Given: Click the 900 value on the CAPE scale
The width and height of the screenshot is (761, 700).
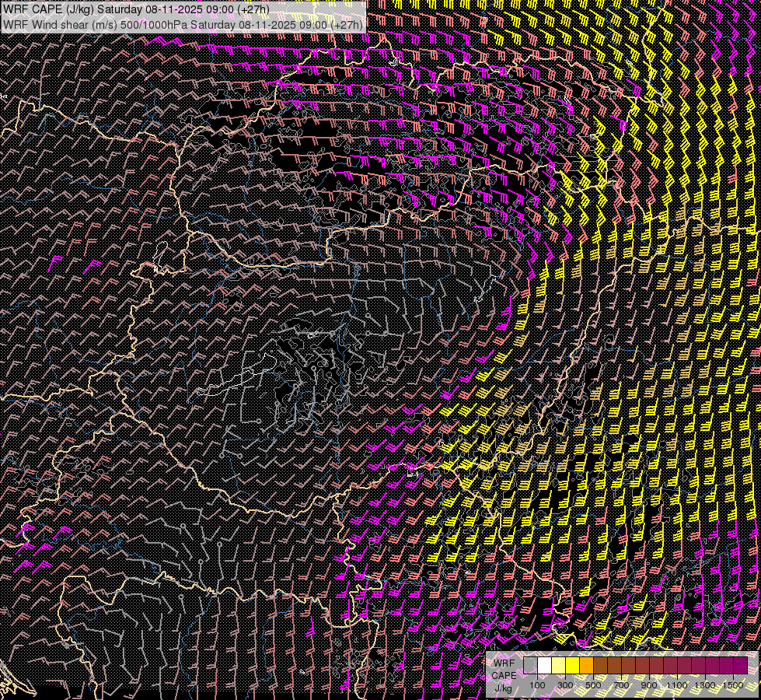Looking at the screenshot, I should click(649, 685).
